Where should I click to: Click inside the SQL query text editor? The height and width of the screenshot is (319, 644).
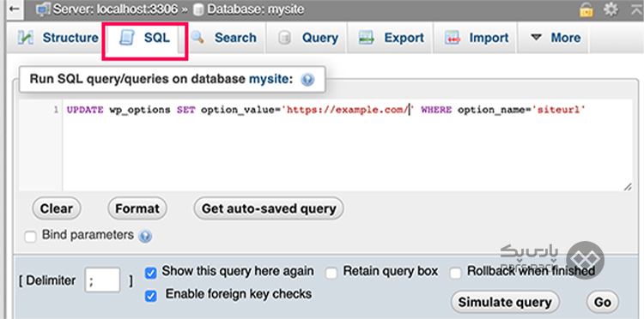[347, 145]
